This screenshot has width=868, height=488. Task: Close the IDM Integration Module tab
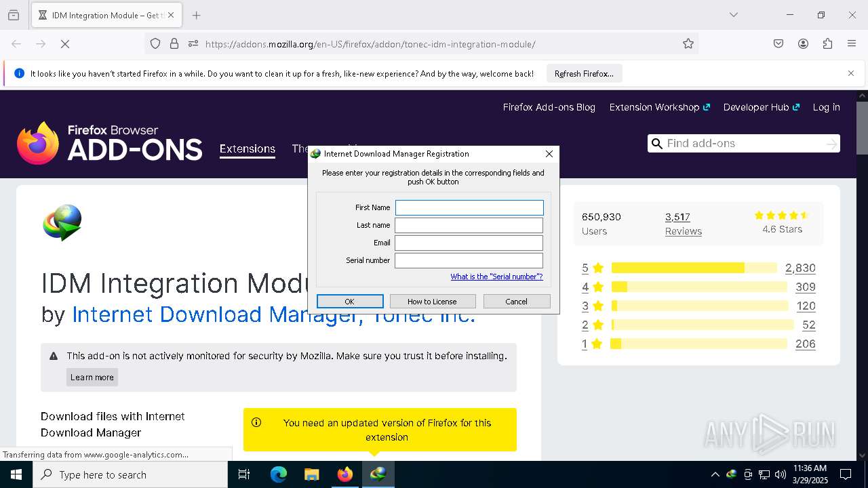[x=171, y=15]
